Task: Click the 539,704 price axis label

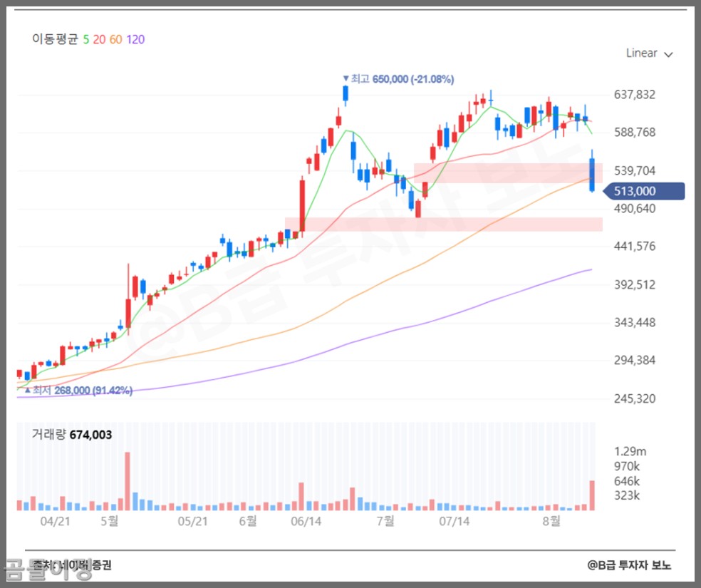Action: click(634, 170)
